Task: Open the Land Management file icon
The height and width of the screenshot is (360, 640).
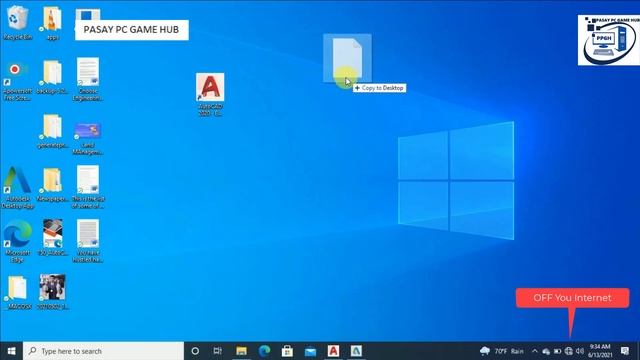Action: 88,138
